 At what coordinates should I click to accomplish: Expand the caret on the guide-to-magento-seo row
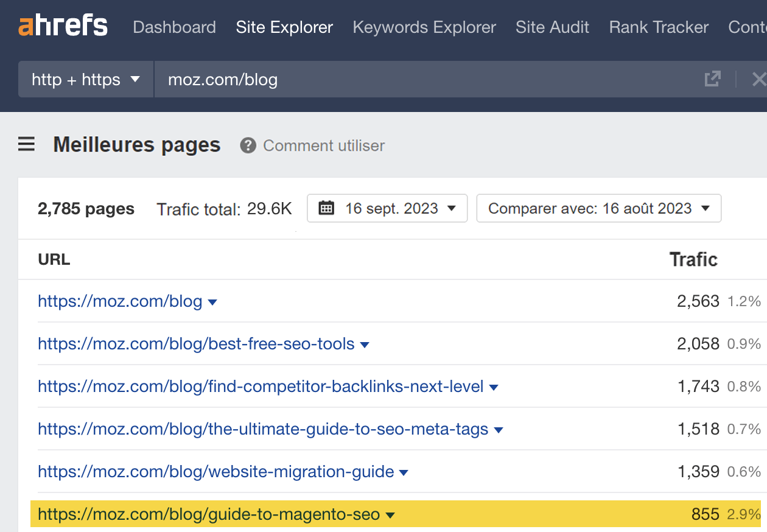tap(390, 514)
